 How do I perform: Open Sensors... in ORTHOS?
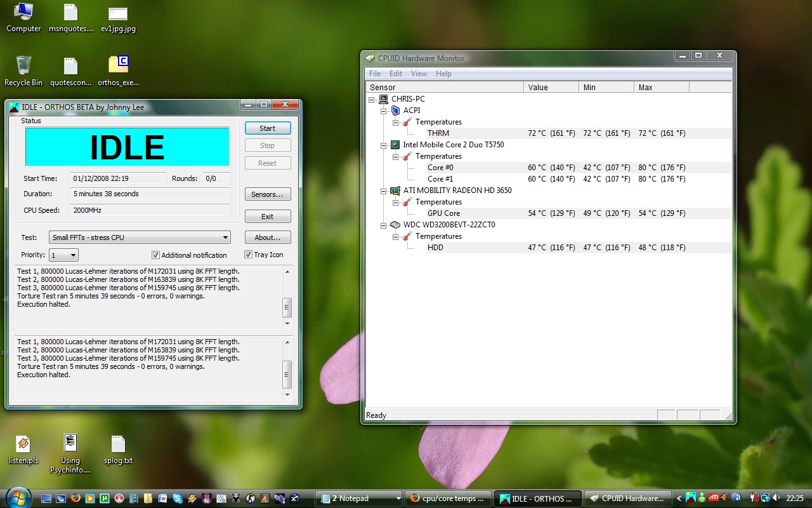pyautogui.click(x=268, y=194)
